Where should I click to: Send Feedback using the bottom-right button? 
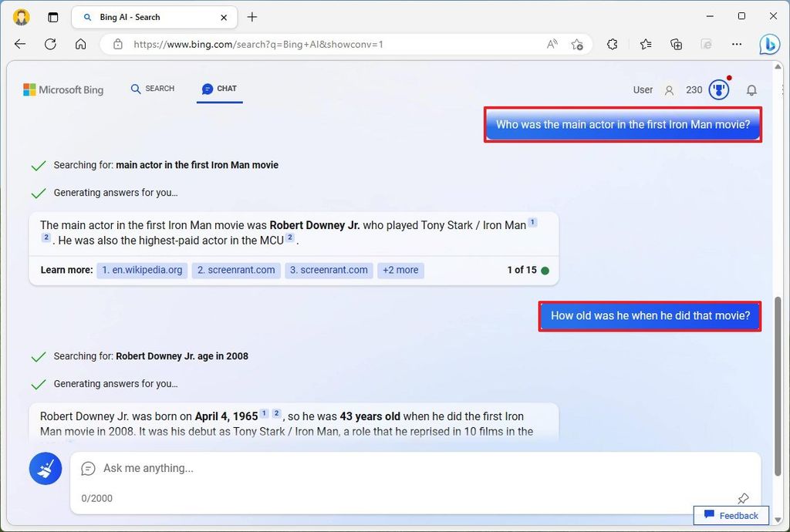(x=731, y=515)
